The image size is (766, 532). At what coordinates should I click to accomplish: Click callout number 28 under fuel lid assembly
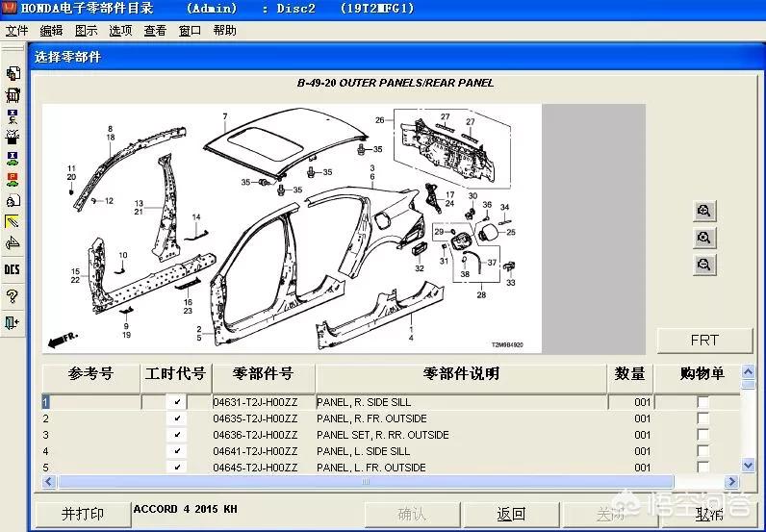[x=481, y=295]
